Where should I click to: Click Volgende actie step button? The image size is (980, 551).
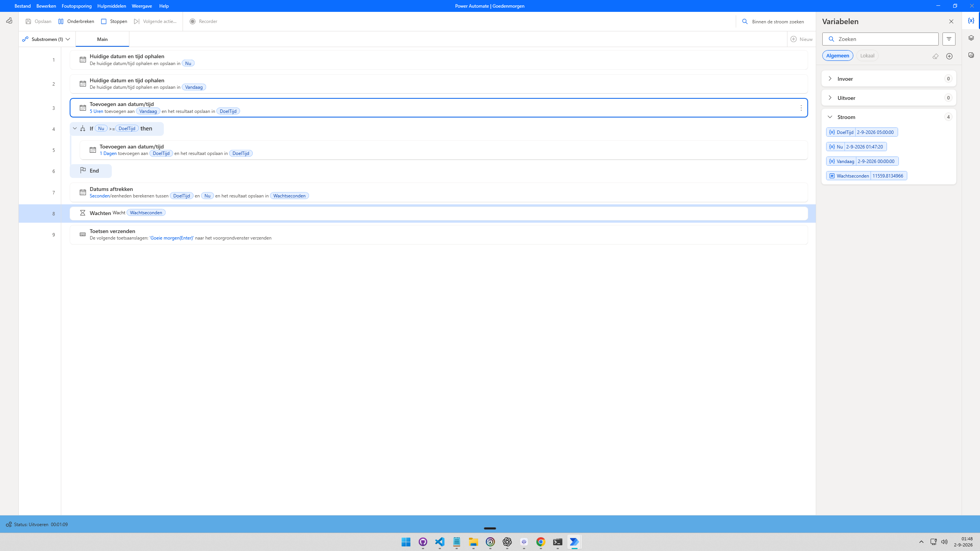point(155,21)
